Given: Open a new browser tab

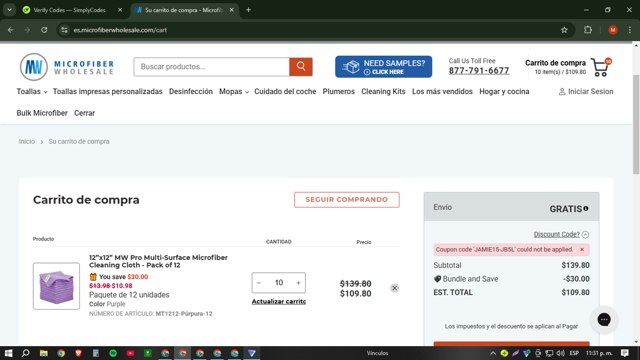Looking at the screenshot, I should click(248, 10).
